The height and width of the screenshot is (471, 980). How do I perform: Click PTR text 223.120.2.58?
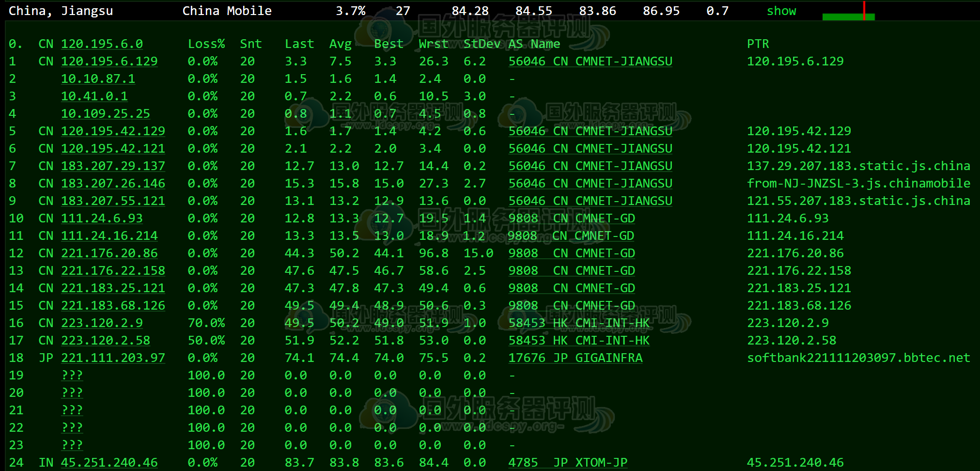pos(792,340)
